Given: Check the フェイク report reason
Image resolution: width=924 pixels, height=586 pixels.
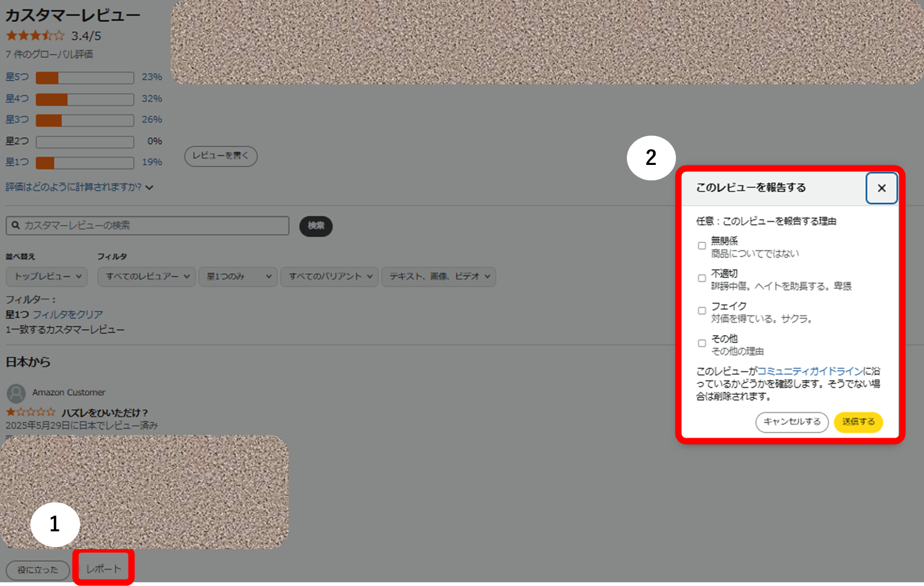Looking at the screenshot, I should [702, 311].
